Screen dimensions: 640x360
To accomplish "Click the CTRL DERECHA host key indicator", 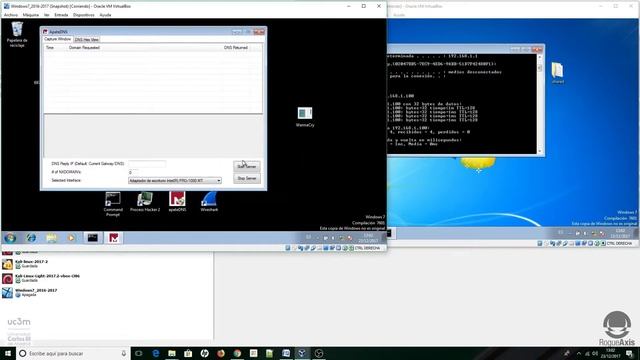I will 367,248.
